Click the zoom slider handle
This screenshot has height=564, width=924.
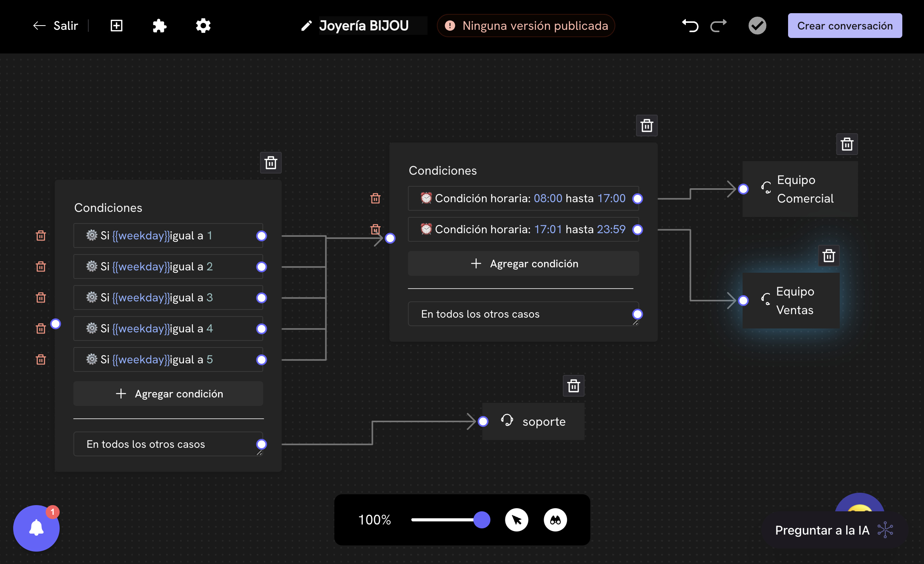click(x=482, y=520)
